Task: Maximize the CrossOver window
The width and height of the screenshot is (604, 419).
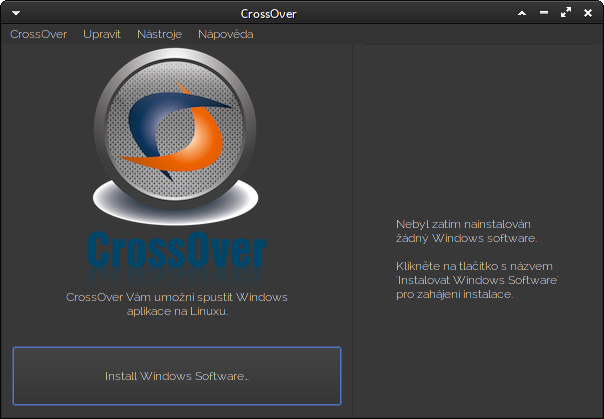Action: point(566,13)
